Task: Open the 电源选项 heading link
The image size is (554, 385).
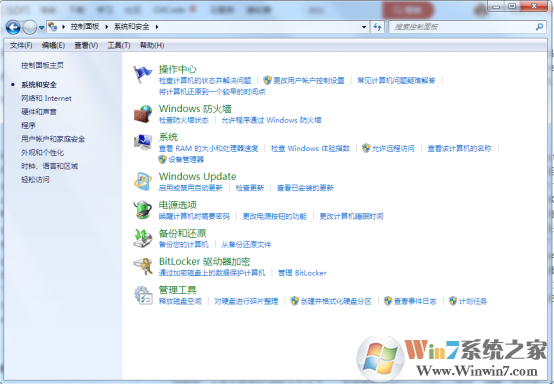Action: click(178, 205)
